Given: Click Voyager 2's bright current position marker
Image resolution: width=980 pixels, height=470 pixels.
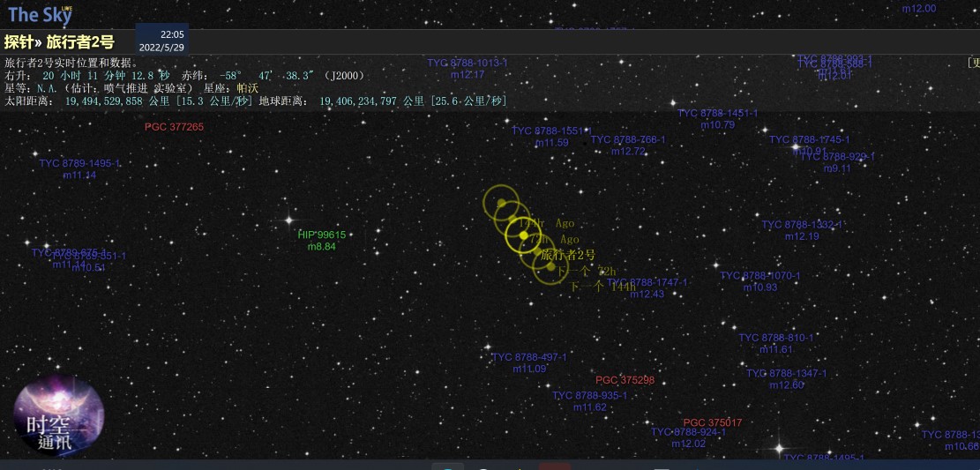Looking at the screenshot, I should point(523,235).
